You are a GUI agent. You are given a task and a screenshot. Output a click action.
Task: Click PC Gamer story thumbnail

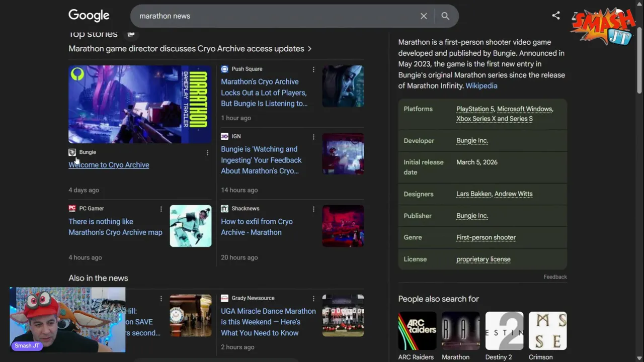click(191, 226)
